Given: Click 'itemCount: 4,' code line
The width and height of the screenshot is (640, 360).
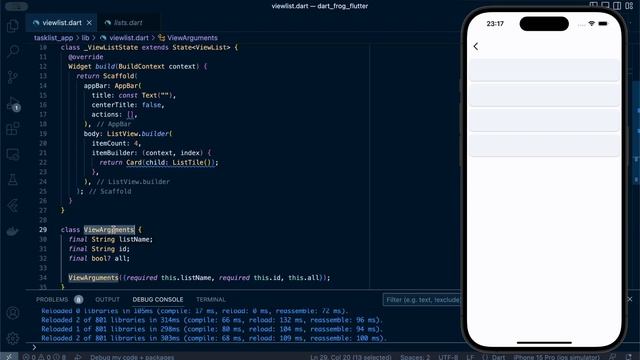Looking at the screenshot, I should [x=116, y=143].
